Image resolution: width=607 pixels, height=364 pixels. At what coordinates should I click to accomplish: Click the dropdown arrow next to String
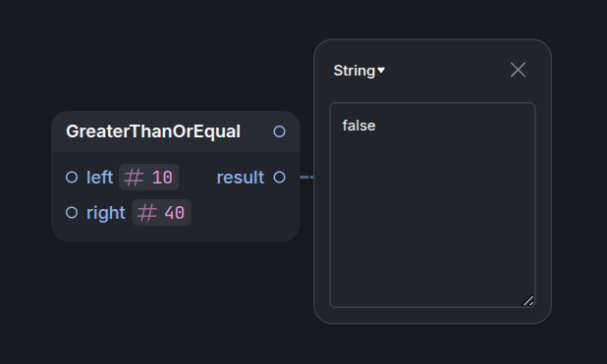coord(381,71)
